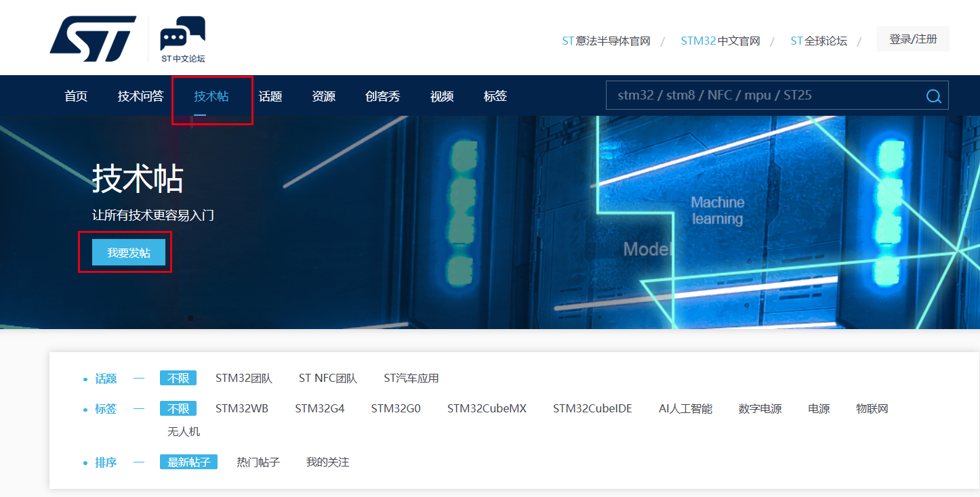Click the ST中文论坛 chat bubble icon
The image size is (980, 497).
coord(182,34)
